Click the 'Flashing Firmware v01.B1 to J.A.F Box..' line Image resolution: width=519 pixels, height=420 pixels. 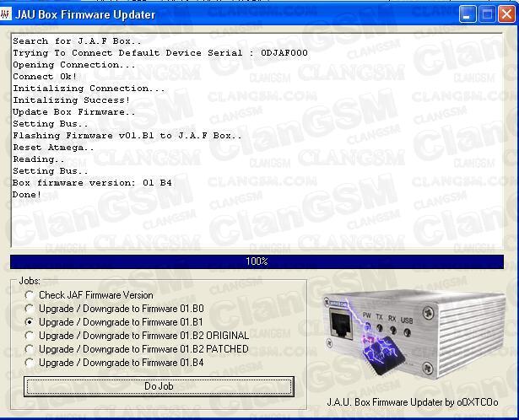coord(127,136)
